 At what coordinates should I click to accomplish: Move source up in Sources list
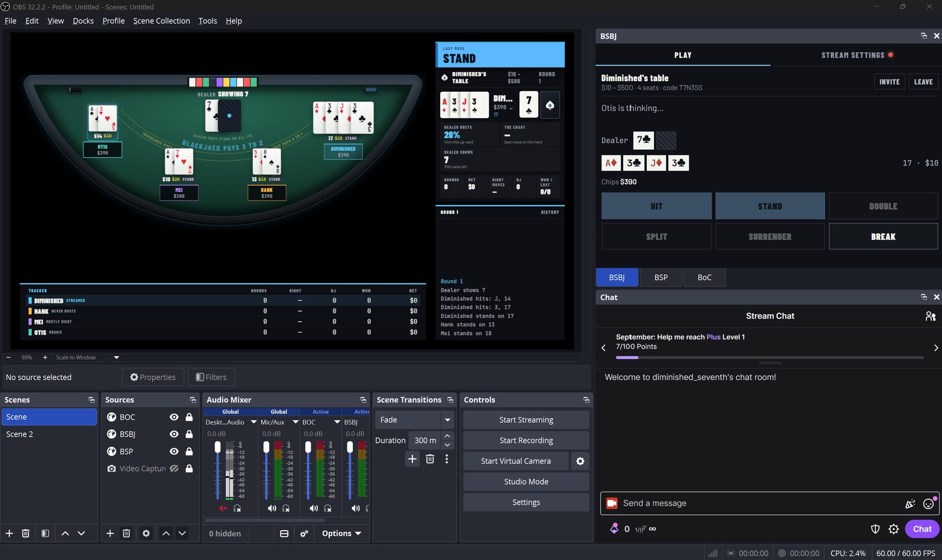click(x=166, y=533)
